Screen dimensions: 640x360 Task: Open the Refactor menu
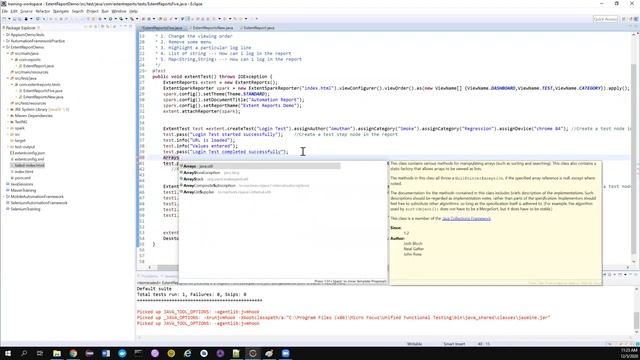[42, 11]
